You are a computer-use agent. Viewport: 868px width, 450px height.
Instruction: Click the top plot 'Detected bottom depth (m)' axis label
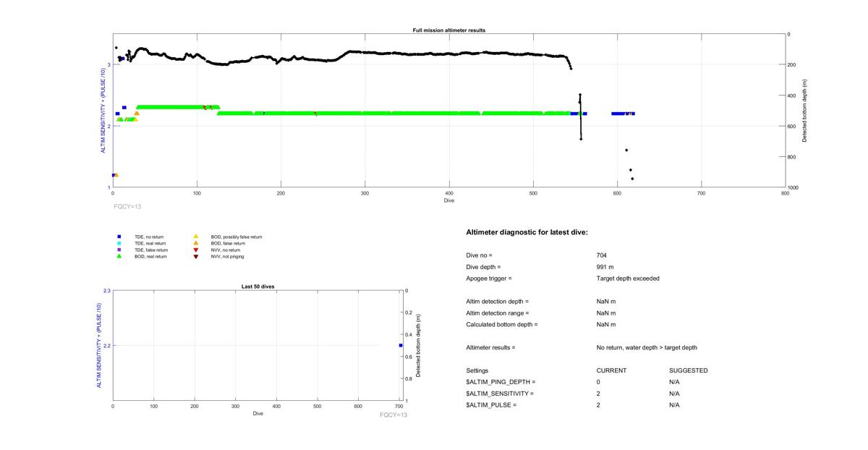click(x=805, y=111)
